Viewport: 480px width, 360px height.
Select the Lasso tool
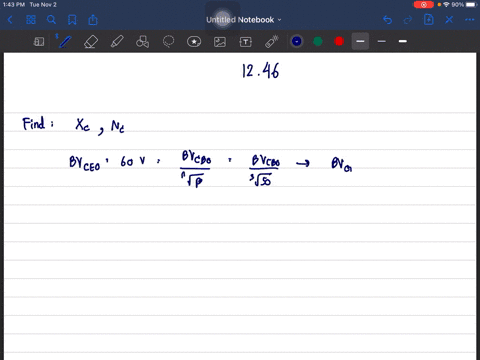click(x=168, y=42)
